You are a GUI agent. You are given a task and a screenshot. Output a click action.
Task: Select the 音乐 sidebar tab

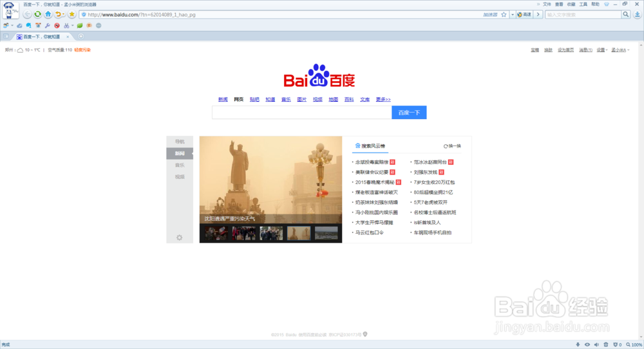(x=180, y=165)
